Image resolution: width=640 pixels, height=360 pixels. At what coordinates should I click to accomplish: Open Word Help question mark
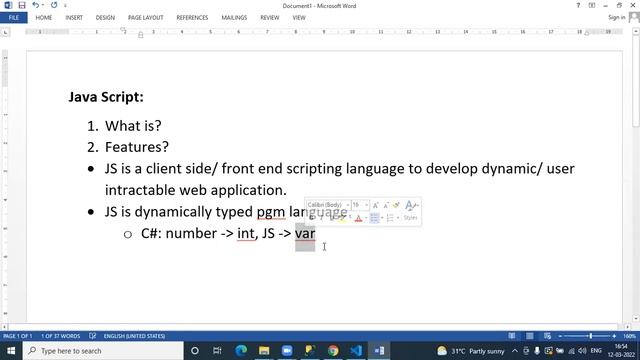pos(578,6)
